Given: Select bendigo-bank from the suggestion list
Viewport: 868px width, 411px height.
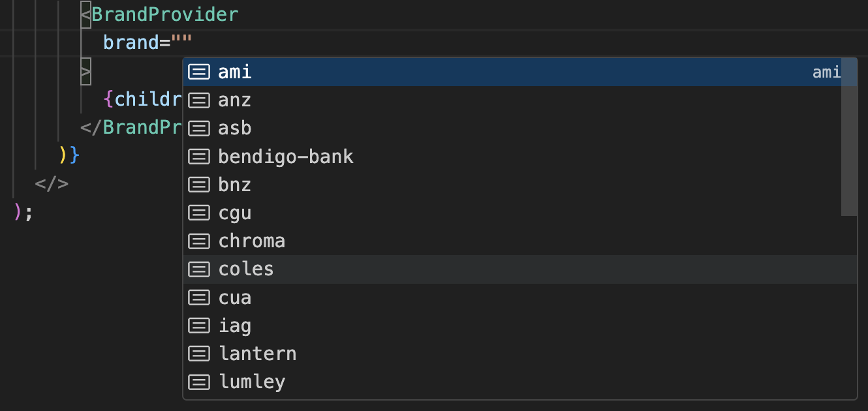Looking at the screenshot, I should click(286, 157).
